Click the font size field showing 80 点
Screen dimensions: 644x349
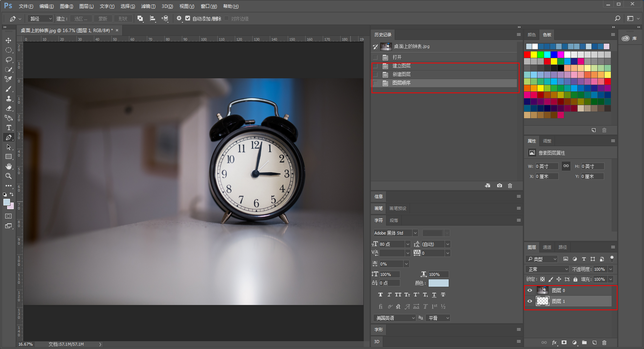[x=392, y=244]
